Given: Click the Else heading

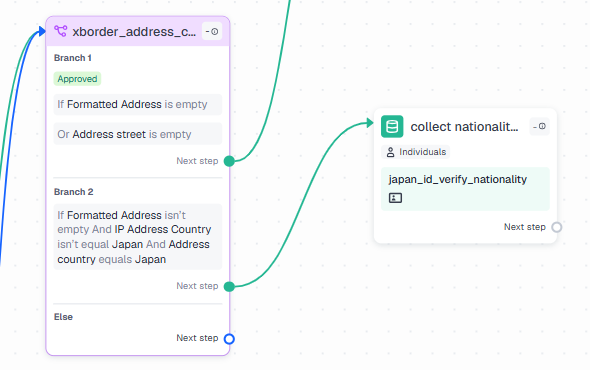Looking at the screenshot, I should (x=63, y=317).
